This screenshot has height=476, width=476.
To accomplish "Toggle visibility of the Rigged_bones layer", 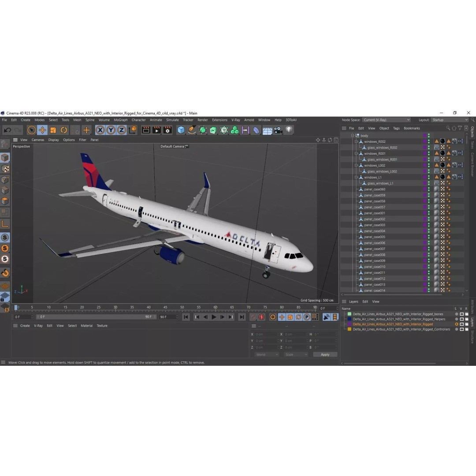I will [461, 314].
